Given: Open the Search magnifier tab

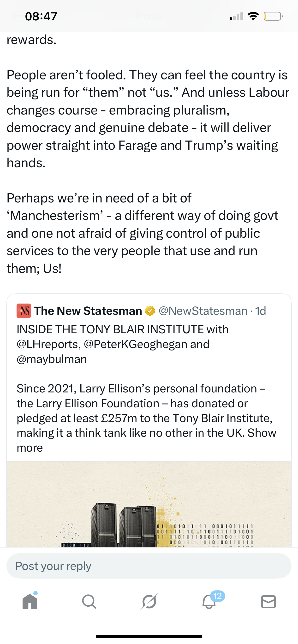Looking at the screenshot, I should [89, 602].
